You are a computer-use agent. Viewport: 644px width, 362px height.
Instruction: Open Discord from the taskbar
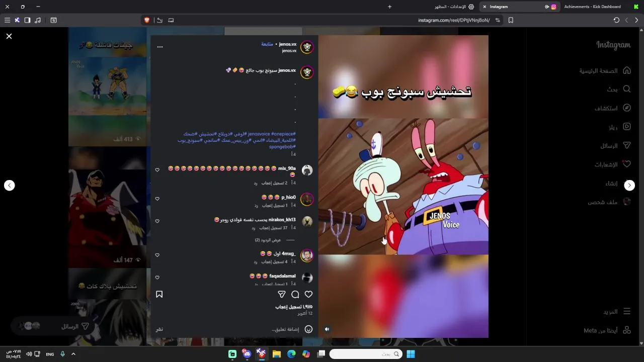point(247,354)
